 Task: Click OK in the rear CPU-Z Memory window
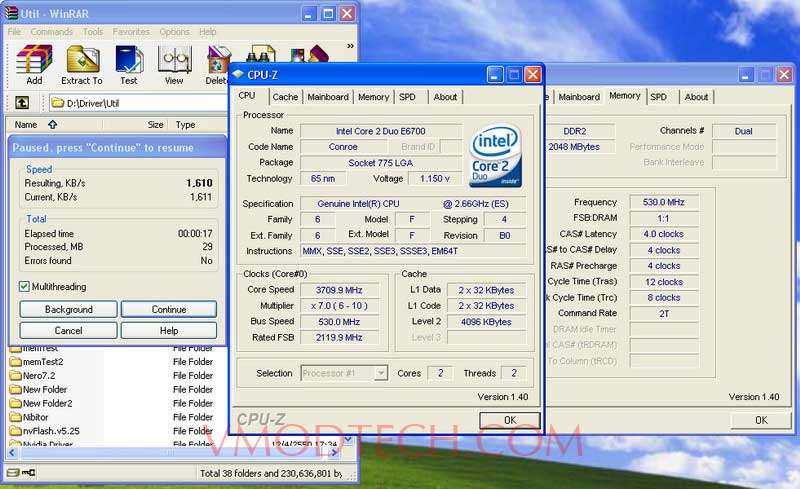[761, 420]
